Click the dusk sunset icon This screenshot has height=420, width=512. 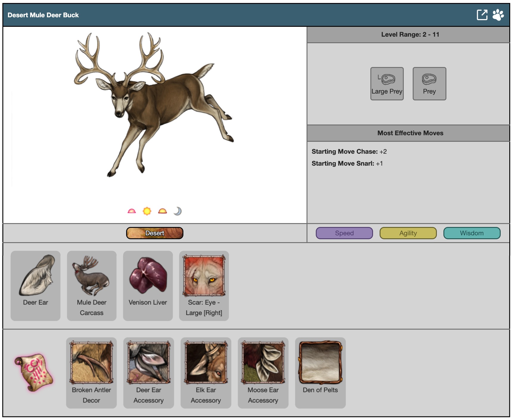pos(163,211)
